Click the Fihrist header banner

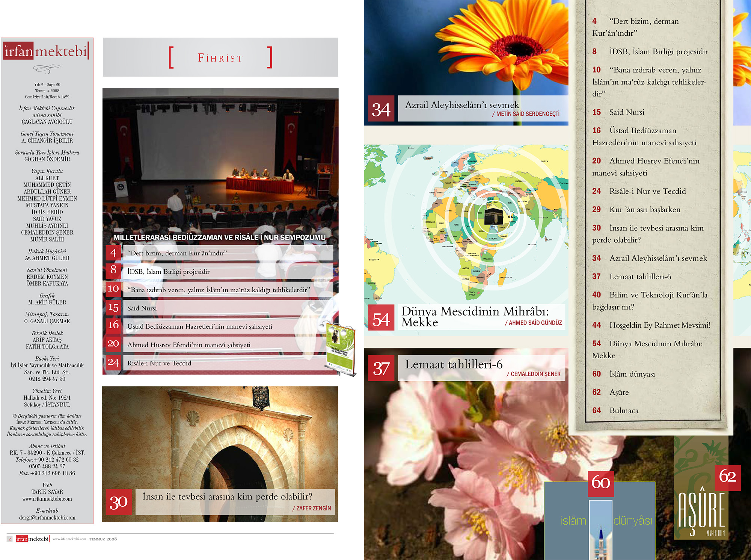tap(220, 57)
